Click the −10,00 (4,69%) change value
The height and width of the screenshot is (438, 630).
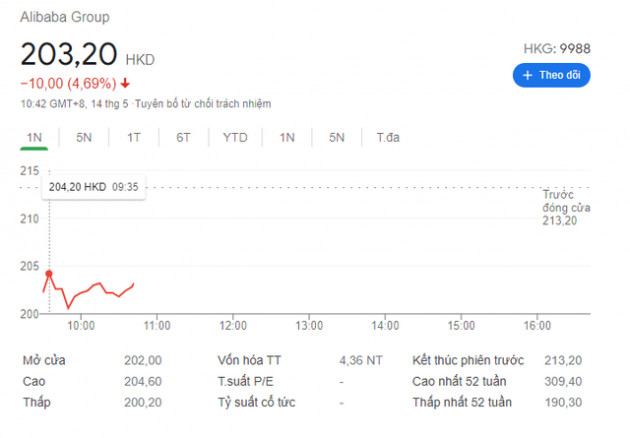click(x=68, y=84)
